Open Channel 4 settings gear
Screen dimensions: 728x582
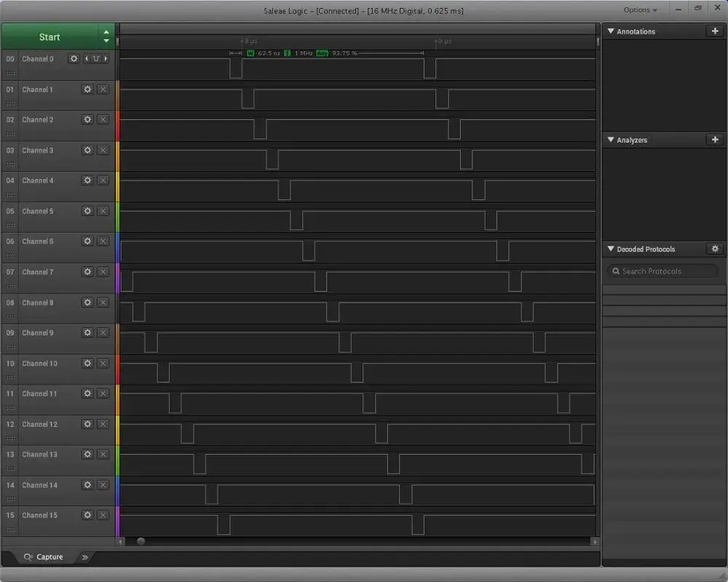click(87, 180)
